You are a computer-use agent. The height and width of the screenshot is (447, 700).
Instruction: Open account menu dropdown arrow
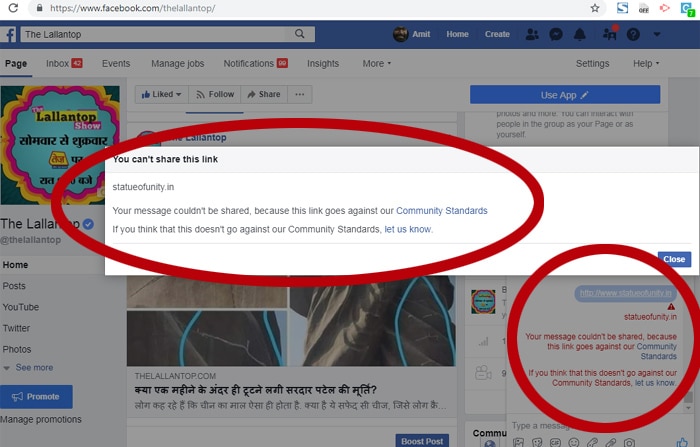657,34
